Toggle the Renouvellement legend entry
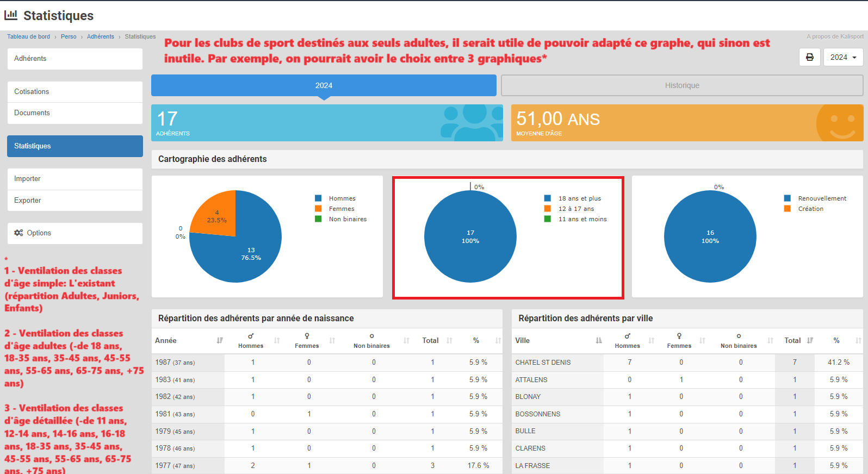 click(821, 198)
